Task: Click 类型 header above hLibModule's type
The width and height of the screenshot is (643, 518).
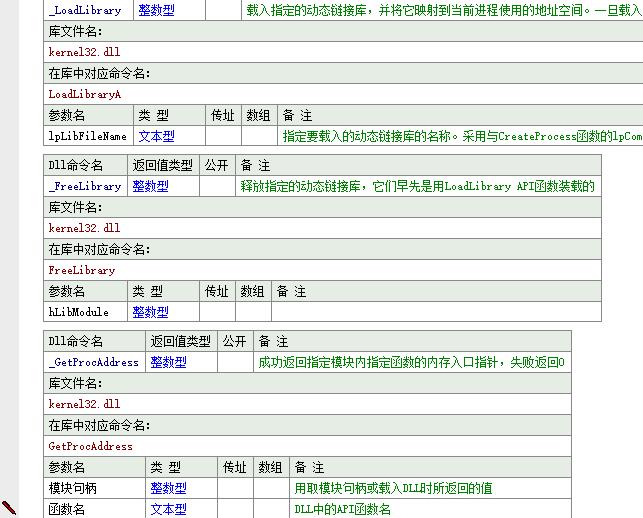Action: tap(150, 291)
